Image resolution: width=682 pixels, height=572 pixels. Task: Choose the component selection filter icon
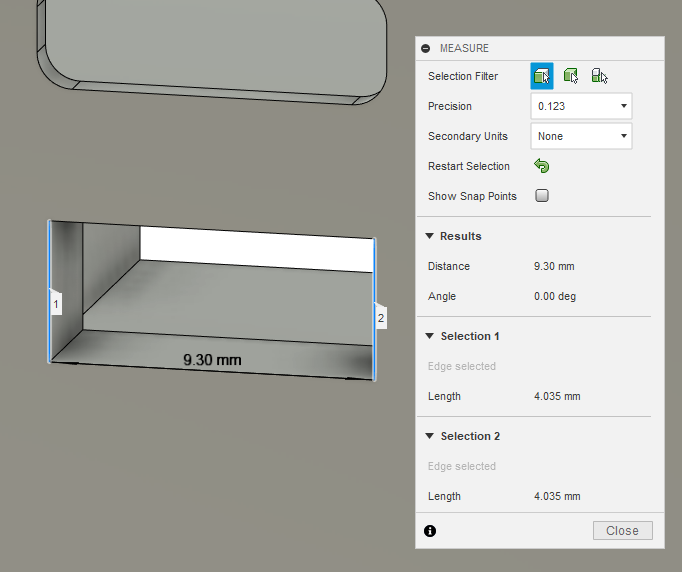coord(599,76)
